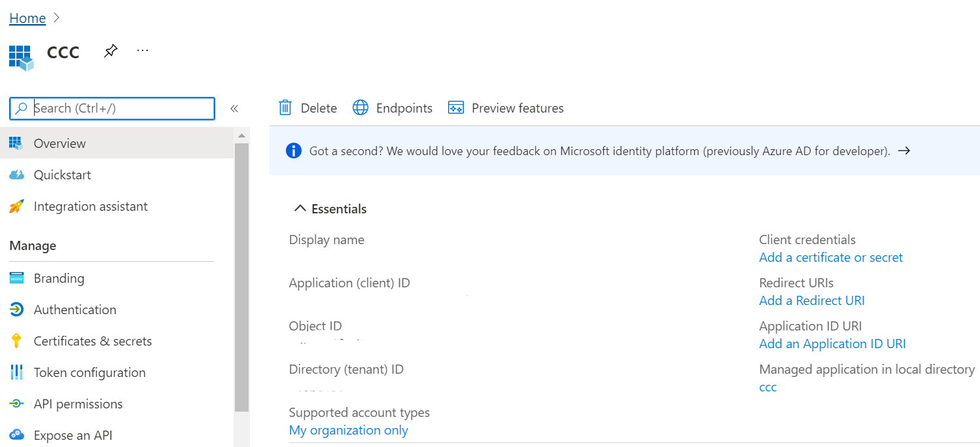Click the Application (client) ID label

[349, 283]
